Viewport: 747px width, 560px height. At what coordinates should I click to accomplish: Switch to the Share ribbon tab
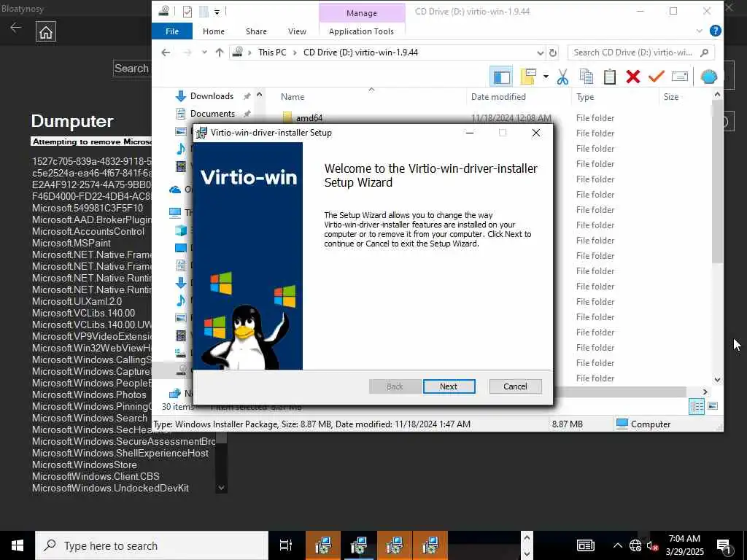[x=256, y=31]
